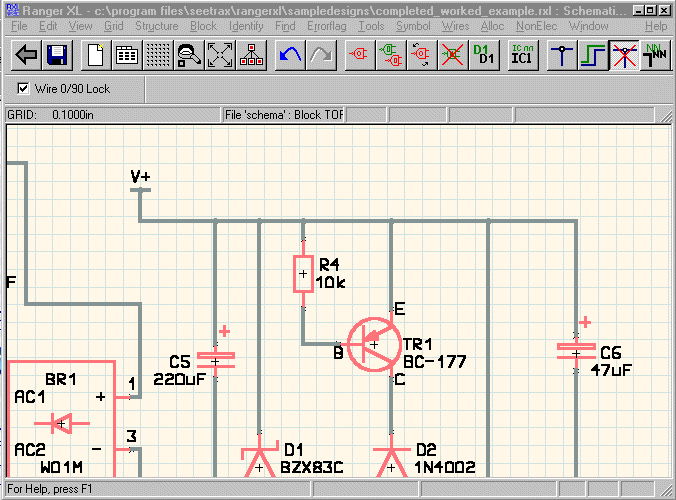
Task: Click the TR1 component label text
Action: 418,344
